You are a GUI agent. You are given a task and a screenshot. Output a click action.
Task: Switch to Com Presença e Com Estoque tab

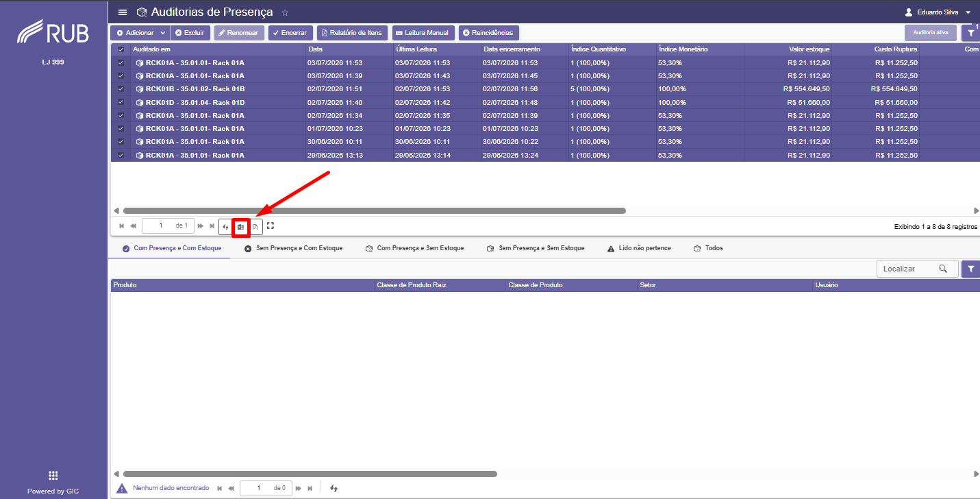[x=172, y=248]
